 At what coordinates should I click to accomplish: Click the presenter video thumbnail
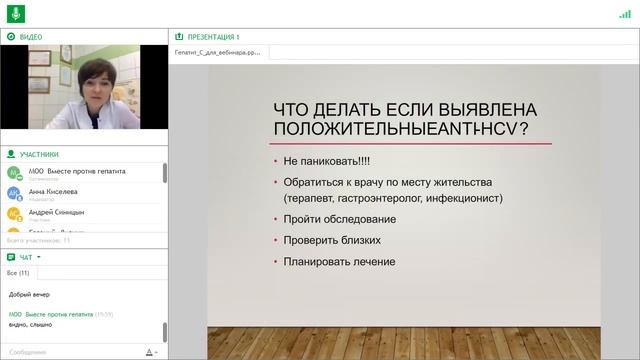84,87
